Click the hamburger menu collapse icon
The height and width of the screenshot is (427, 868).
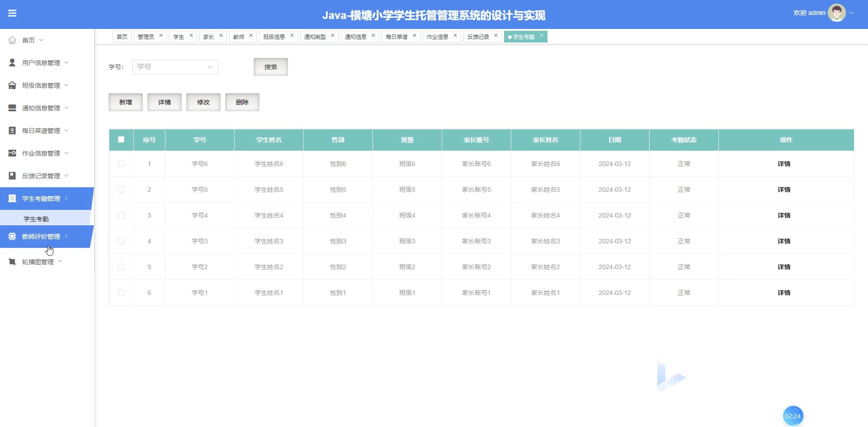[x=12, y=13]
